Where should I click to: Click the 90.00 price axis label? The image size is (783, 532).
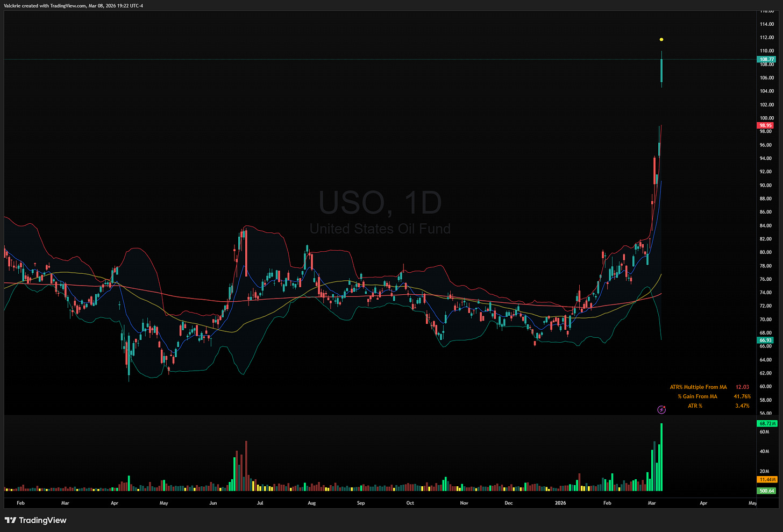766,185
